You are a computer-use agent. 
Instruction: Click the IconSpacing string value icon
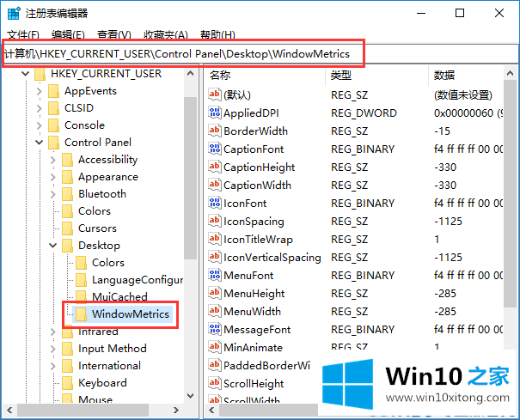tap(215, 222)
